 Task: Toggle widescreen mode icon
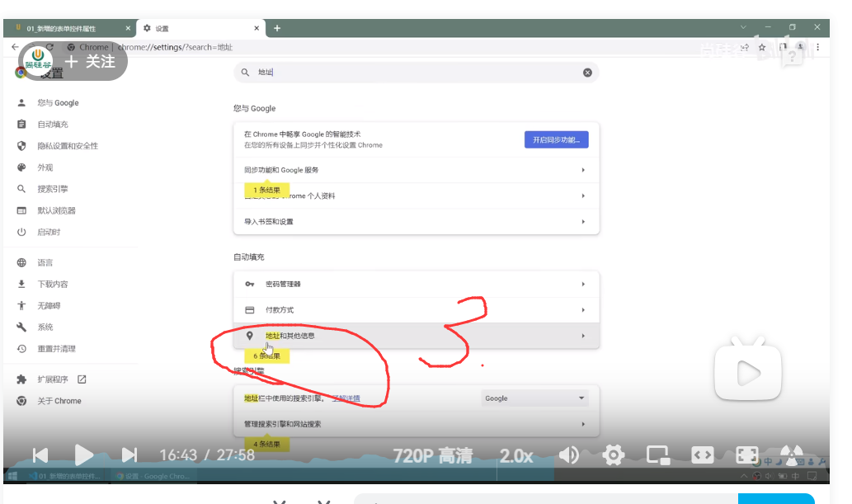pos(703,455)
